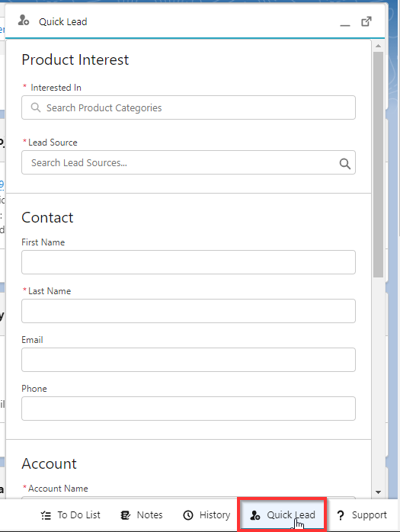
Task: Open To Do List utility tab
Action: [x=71, y=515]
